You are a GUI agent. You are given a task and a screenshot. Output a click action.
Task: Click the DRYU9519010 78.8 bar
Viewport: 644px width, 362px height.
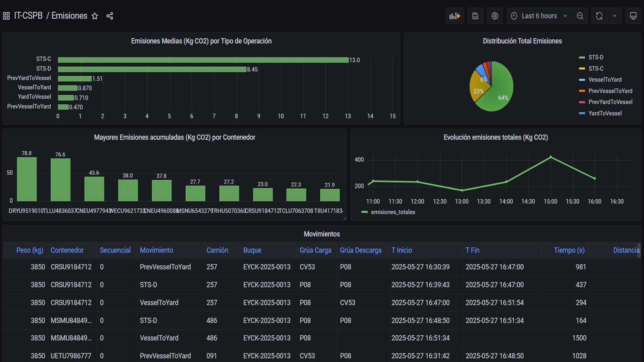pos(27,179)
